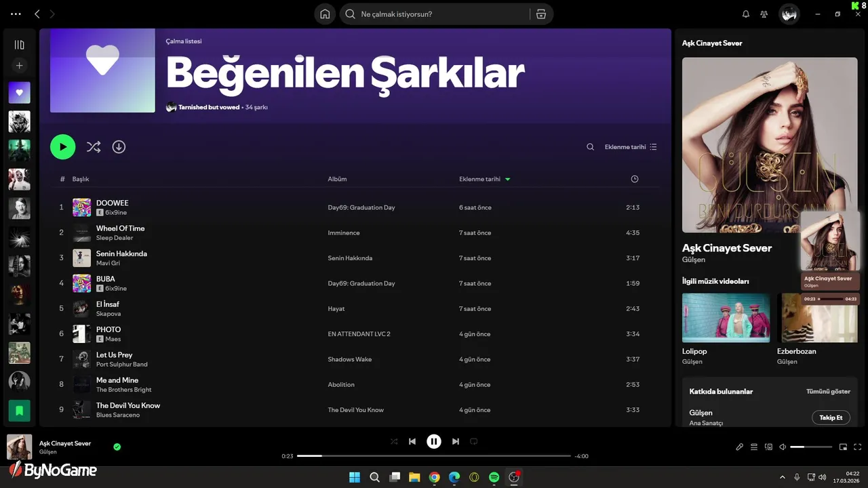Screen dimensions: 868x488
Task: Open the 6ix9ine artist under BUBA
Action: (116, 289)
